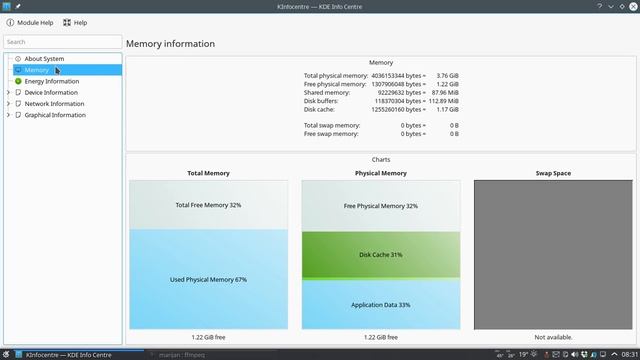This screenshot has width=640, height=360.
Task: Click the Module Help info icon
Action: [10, 23]
